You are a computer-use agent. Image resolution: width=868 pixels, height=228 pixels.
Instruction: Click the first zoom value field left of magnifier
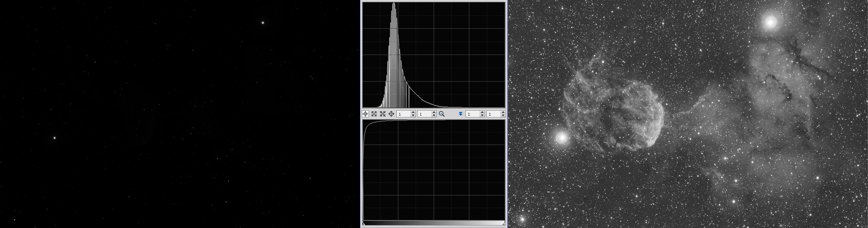tap(403, 114)
